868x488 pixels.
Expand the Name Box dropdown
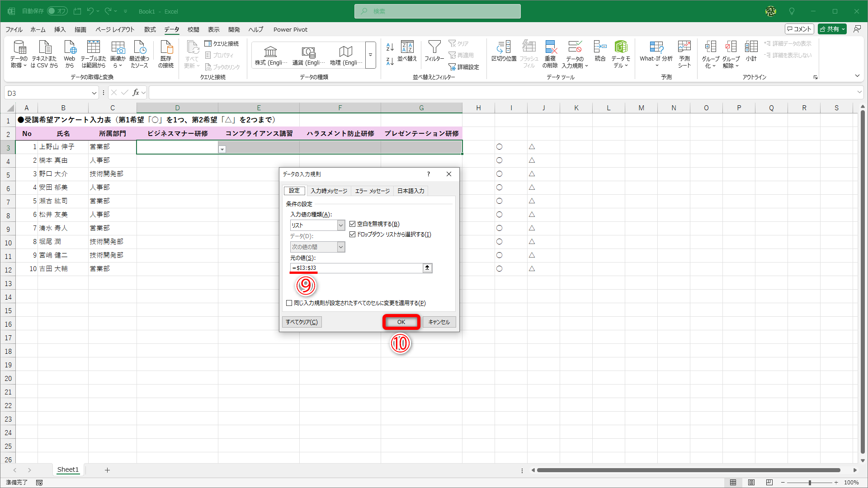click(94, 93)
